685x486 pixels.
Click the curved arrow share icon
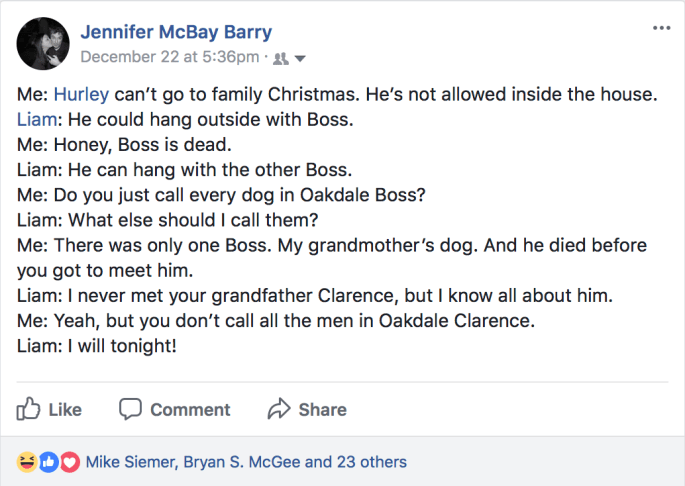pyautogui.click(x=278, y=409)
